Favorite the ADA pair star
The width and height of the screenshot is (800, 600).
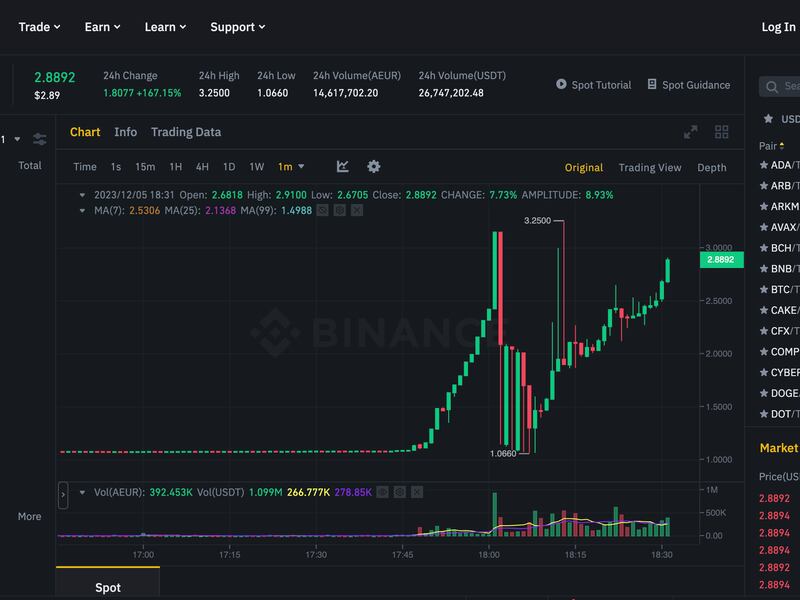pos(764,165)
